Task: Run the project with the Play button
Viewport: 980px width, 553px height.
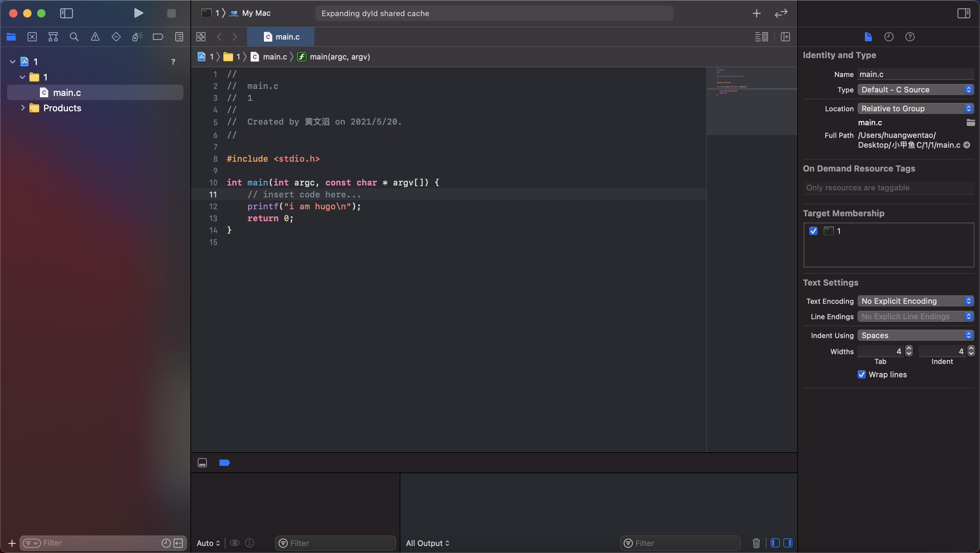Action: pyautogui.click(x=139, y=13)
